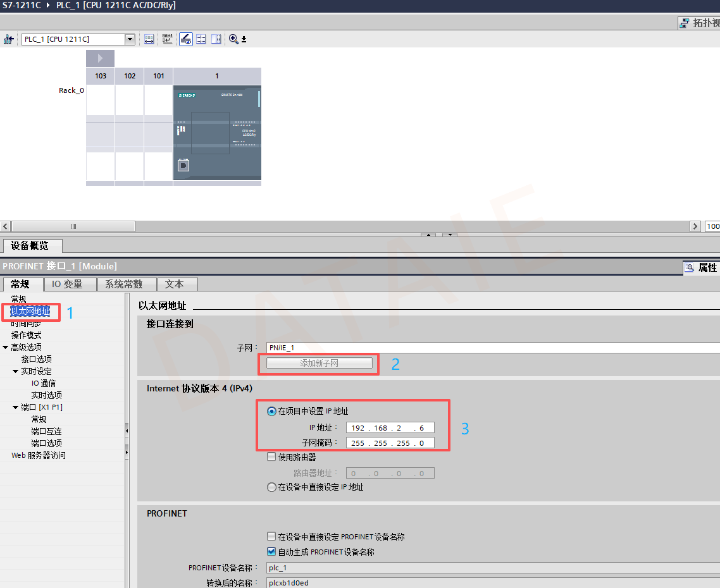Uncheck 自动生成 PROFINET 设备名称 checkbox
Image resolution: width=720 pixels, height=588 pixels.
click(271, 551)
